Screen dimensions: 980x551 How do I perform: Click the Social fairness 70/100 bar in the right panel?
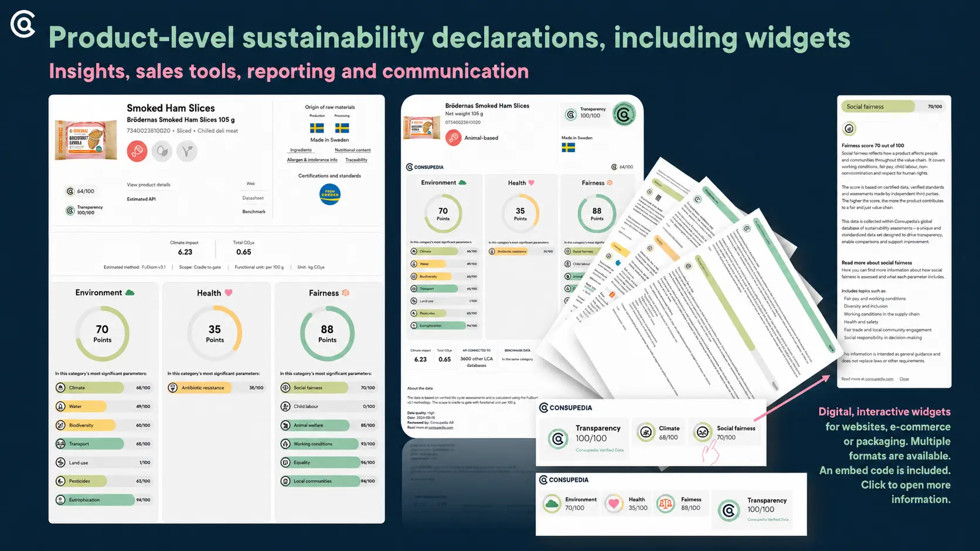pos(893,107)
